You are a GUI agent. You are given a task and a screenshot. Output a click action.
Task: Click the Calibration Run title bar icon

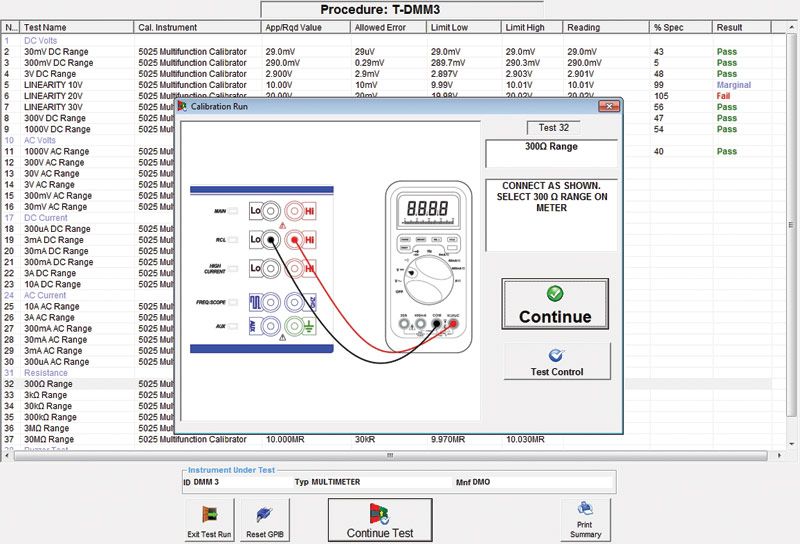click(183, 106)
